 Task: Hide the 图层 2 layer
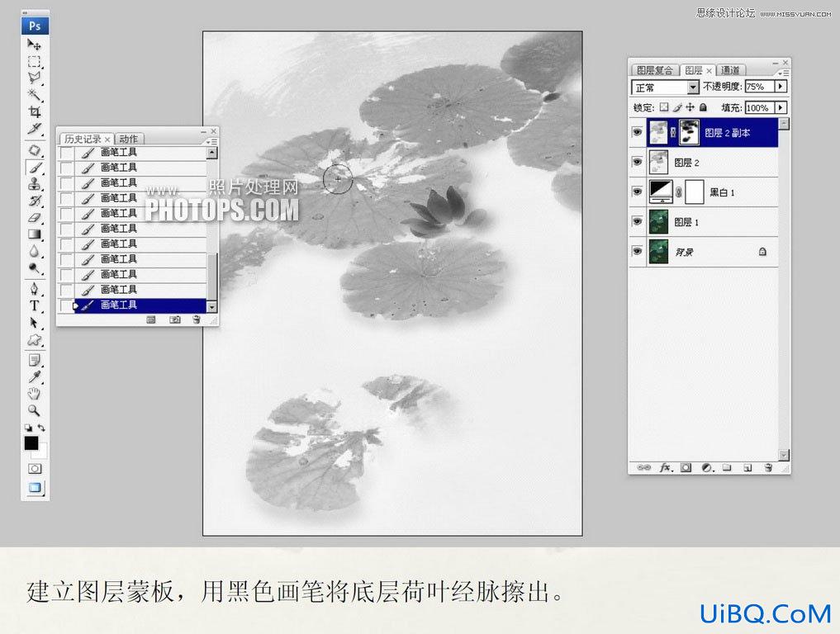coord(637,162)
